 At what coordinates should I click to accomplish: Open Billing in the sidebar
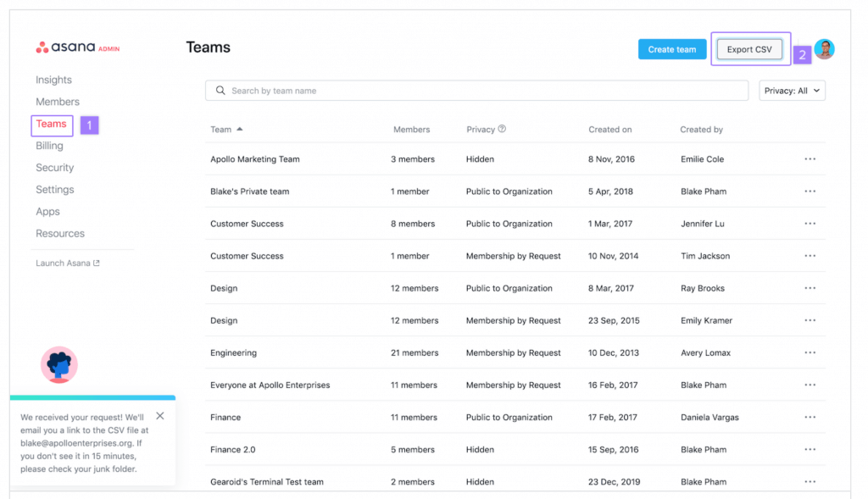[49, 146]
